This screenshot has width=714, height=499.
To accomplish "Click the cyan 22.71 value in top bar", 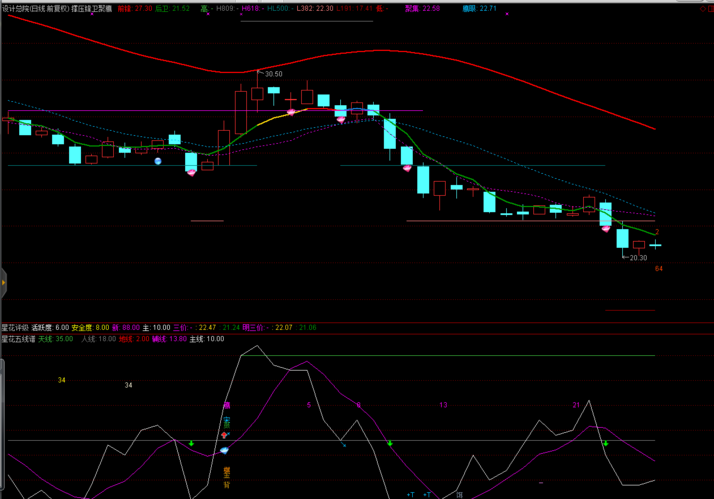I will (x=488, y=9).
